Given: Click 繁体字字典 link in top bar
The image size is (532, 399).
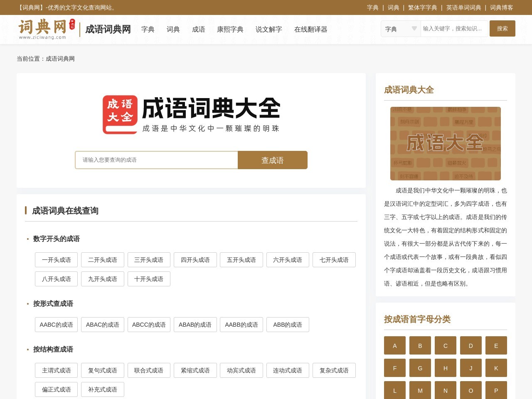Looking at the screenshot, I should coord(423,7).
